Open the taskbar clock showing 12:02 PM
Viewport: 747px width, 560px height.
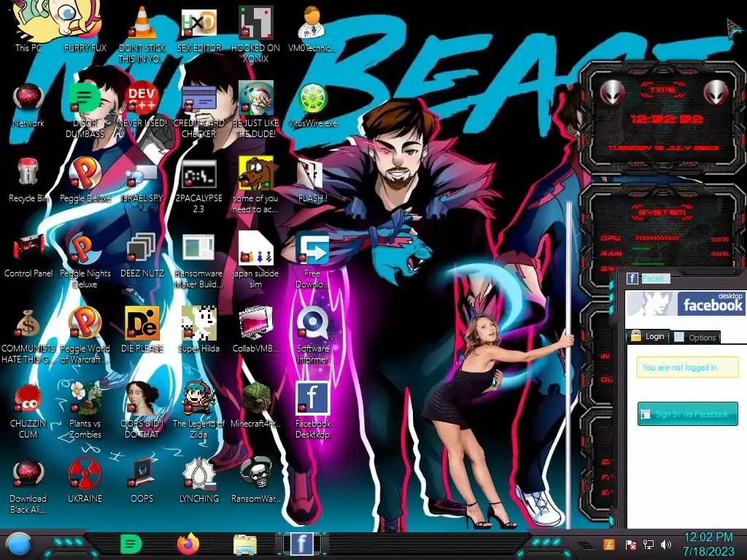708,544
